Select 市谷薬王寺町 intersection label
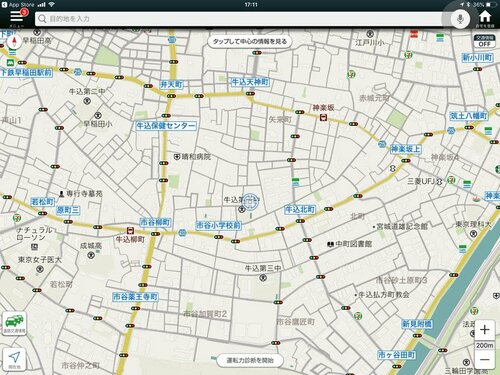 point(135,296)
